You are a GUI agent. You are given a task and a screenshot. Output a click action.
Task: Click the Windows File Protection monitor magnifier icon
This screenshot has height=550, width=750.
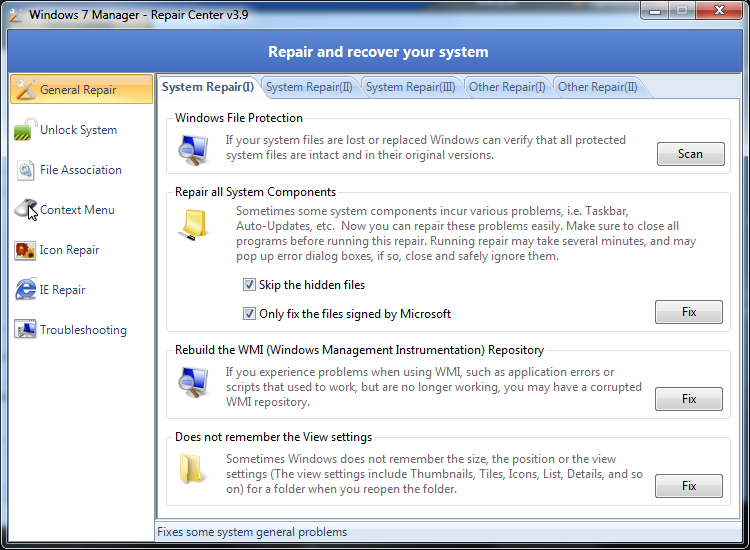(193, 150)
